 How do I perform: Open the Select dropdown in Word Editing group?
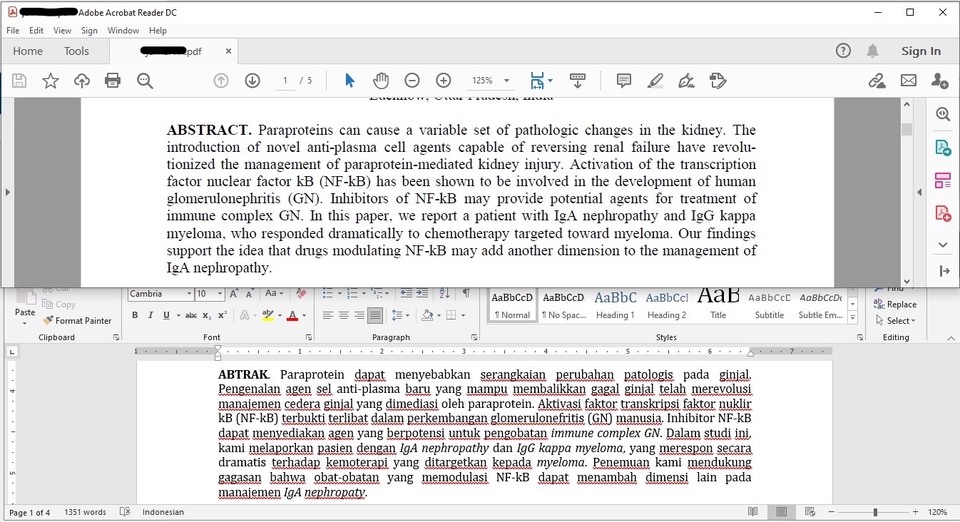click(896, 320)
